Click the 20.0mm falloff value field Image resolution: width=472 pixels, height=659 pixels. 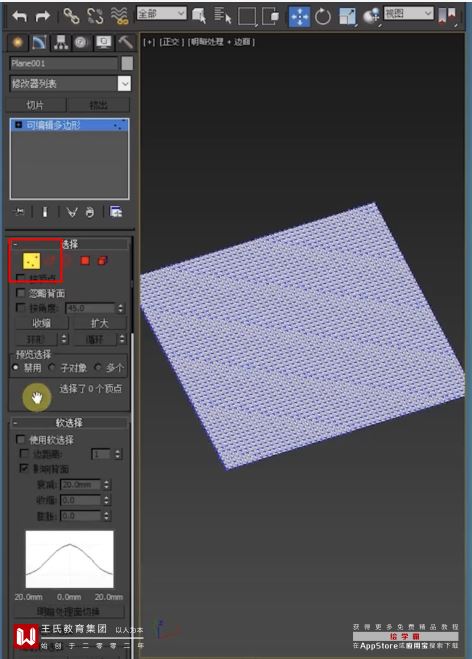pyautogui.click(x=81, y=485)
